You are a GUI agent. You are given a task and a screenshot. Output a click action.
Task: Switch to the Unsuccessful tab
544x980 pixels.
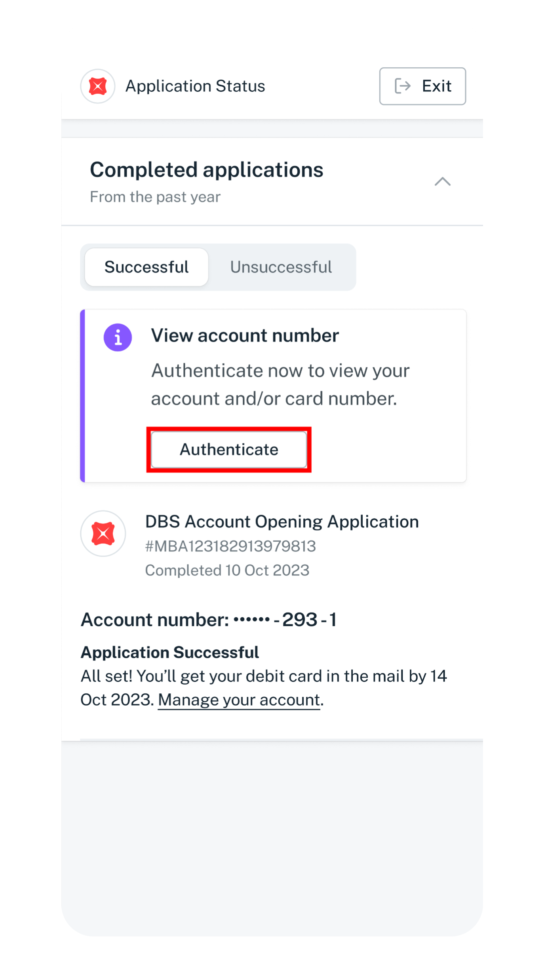[281, 267]
